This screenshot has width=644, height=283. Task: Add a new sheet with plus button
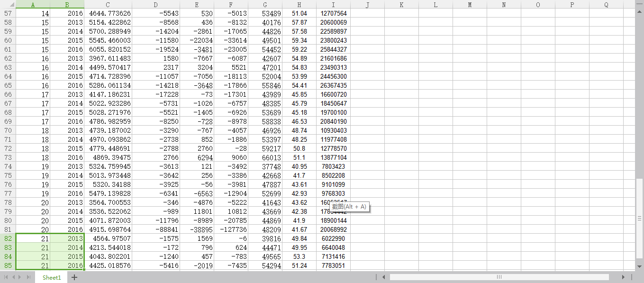click(x=74, y=277)
